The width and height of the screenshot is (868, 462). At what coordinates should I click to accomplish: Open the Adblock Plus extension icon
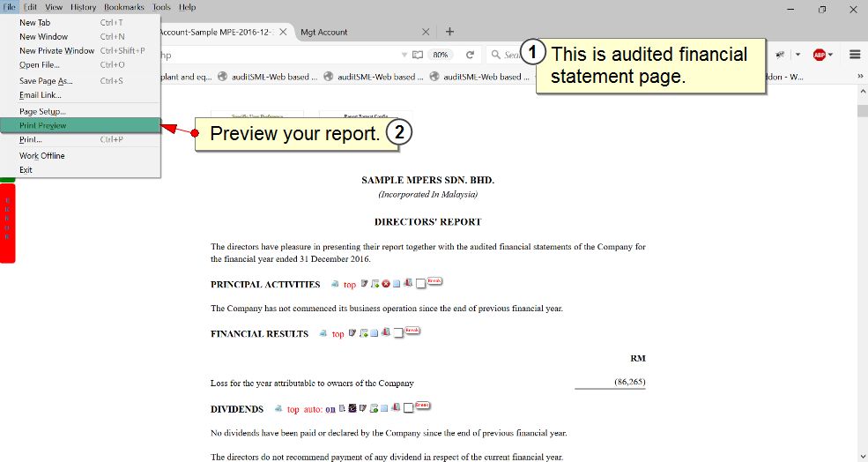point(819,55)
